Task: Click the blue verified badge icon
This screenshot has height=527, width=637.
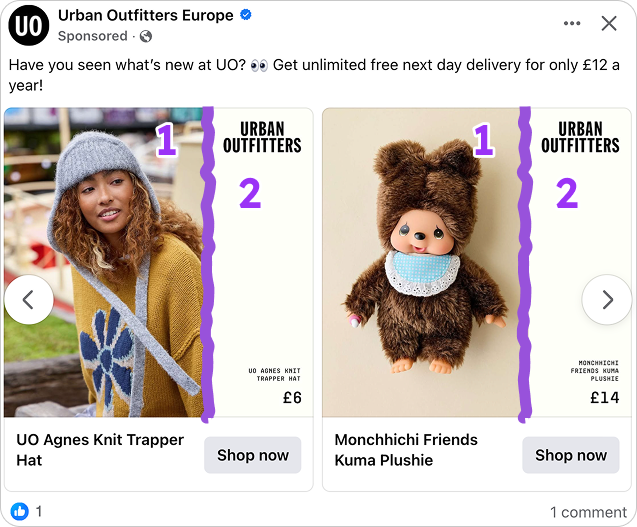Action: (247, 16)
